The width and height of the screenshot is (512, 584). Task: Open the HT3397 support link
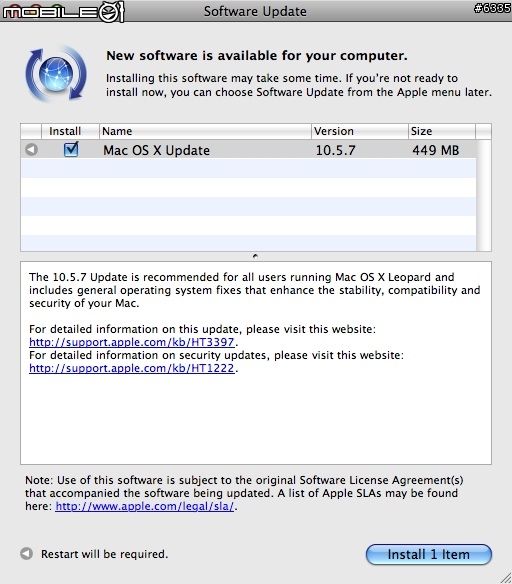[x=132, y=342]
